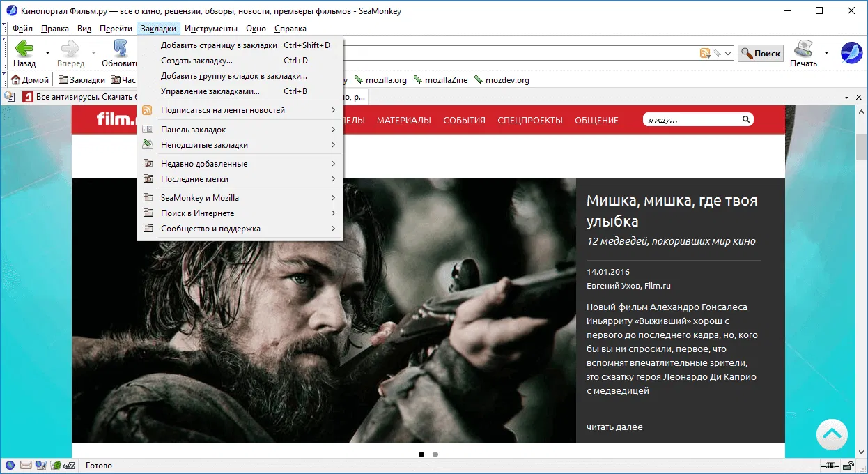Click the security padlock status icon

coord(848,465)
